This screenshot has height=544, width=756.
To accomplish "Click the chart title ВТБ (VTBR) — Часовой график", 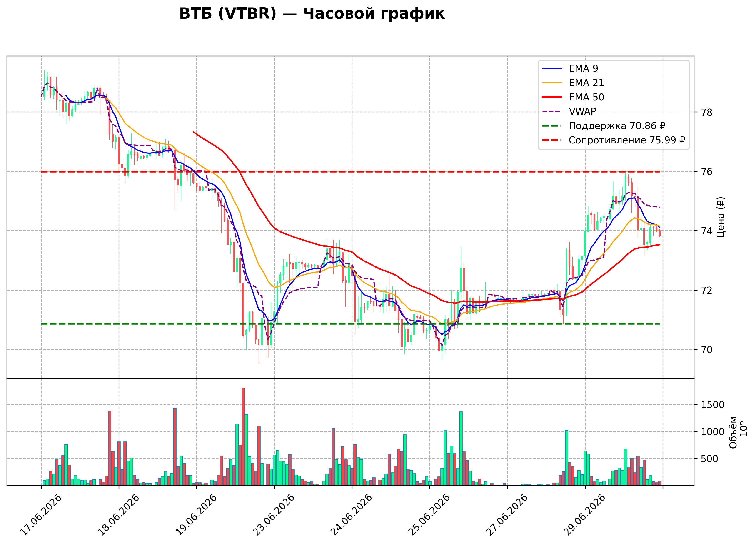I will [x=312, y=14].
